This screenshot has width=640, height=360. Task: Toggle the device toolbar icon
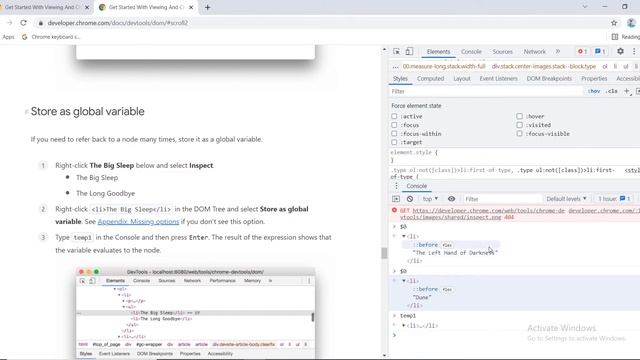(409, 51)
